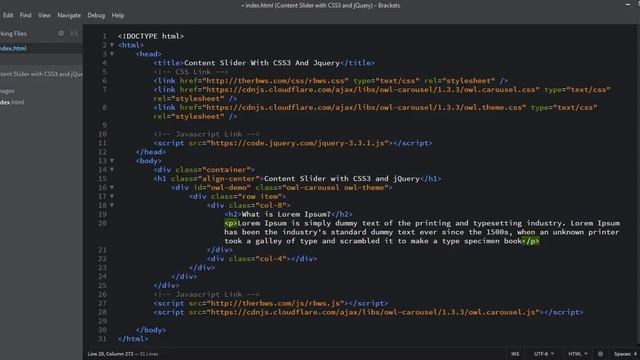Click the split view layout icon
This screenshot has height=360, width=640.
[x=74, y=33]
